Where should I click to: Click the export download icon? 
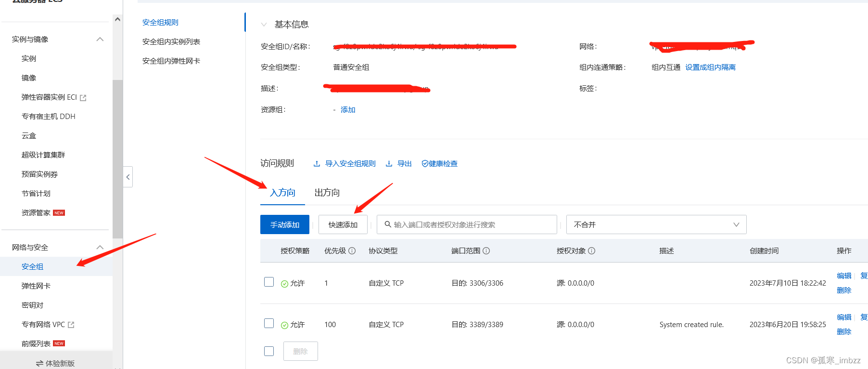(389, 164)
